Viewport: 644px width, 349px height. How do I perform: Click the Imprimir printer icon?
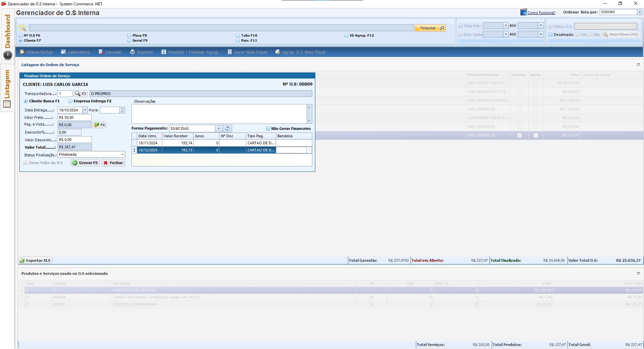coord(132,52)
